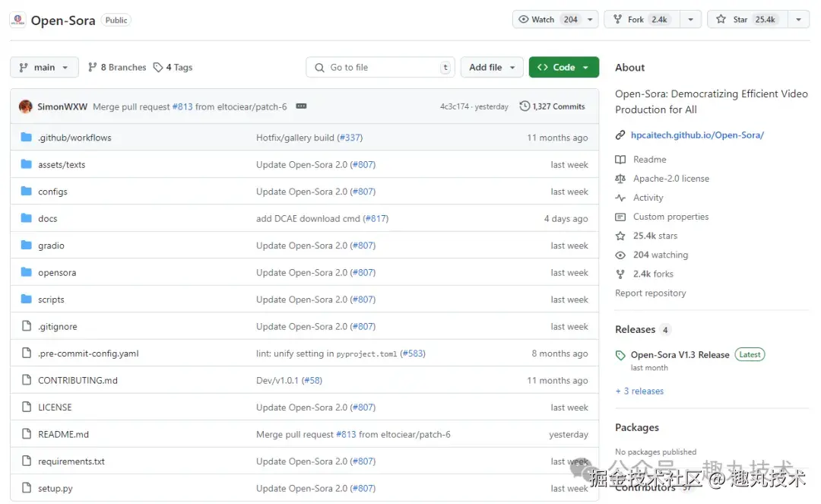The image size is (821, 504).
Task: Click the opensora folder icon
Action: tap(26, 272)
